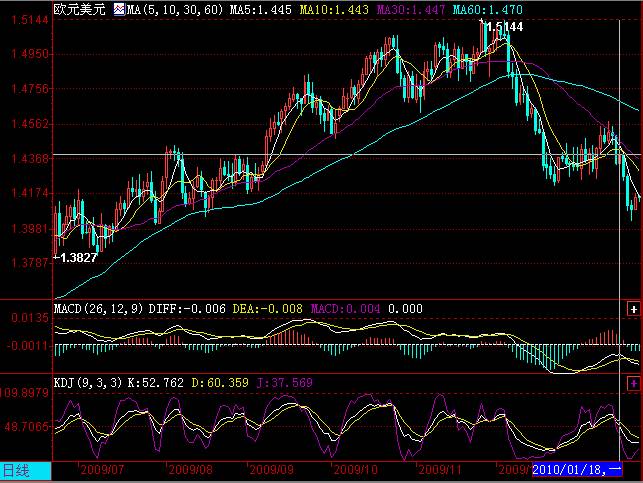The height and width of the screenshot is (483, 643).
Task: Click the highlighted 2010/01/18 date
Action: click(x=577, y=469)
